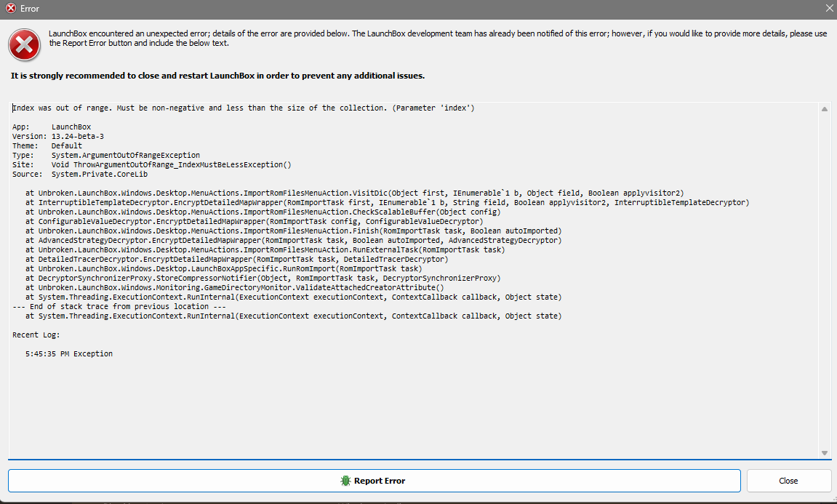Click the 'ConfigurableValueDecryptor' stack trace line
This screenshot has width=837, height=504.
pyautogui.click(x=254, y=221)
